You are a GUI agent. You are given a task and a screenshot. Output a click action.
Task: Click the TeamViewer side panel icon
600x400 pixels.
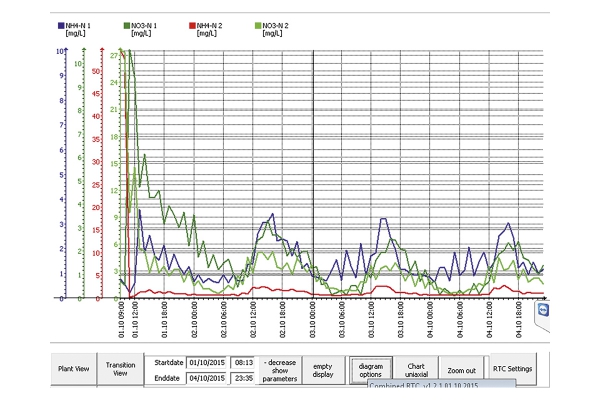(x=543, y=310)
